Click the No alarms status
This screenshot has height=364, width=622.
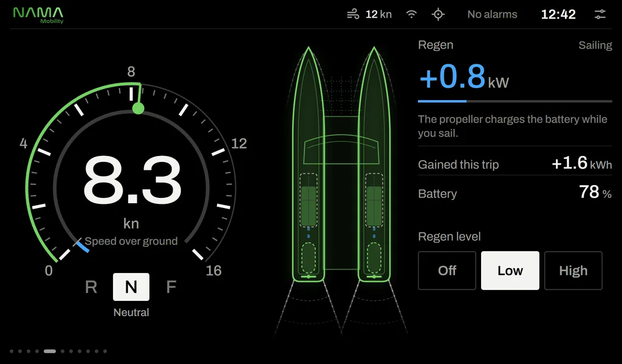click(x=492, y=15)
